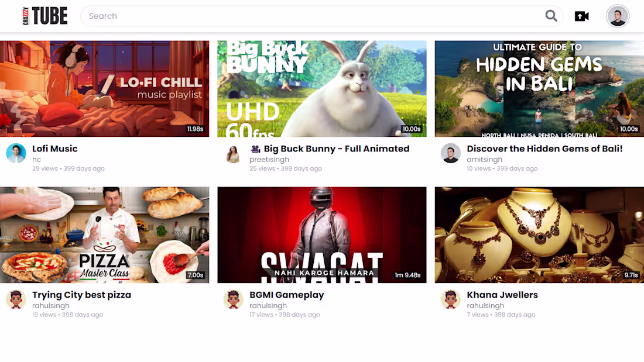Click amitsingh's channel avatar

pos(451,154)
